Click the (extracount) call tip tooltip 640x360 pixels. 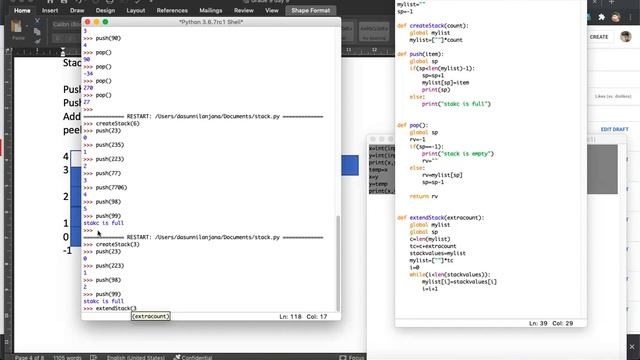(x=151, y=316)
